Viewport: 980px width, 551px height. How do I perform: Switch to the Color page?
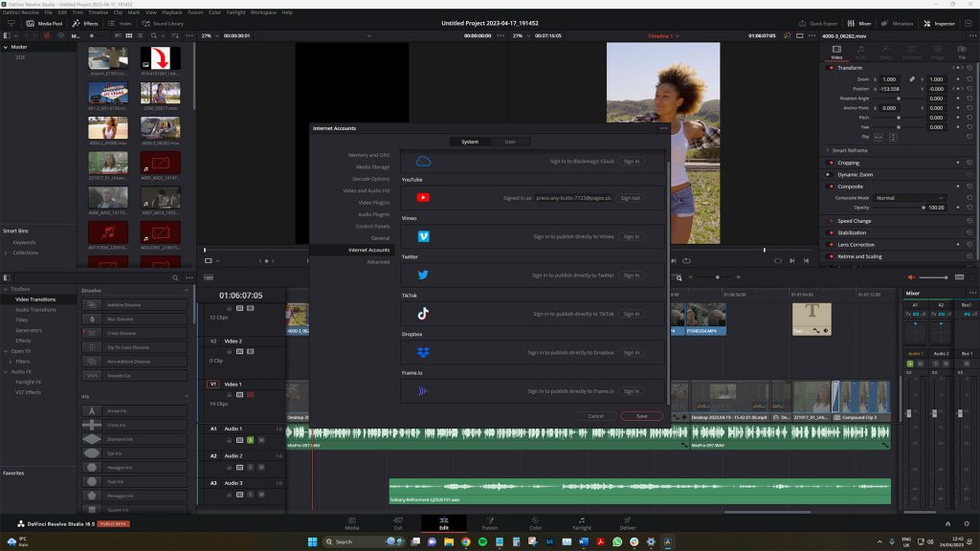point(536,523)
